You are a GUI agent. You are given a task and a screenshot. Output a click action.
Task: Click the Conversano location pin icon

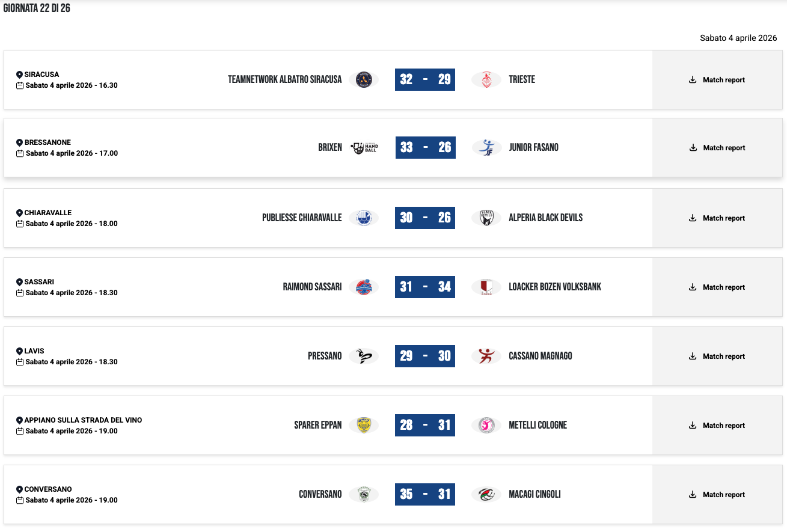point(19,489)
